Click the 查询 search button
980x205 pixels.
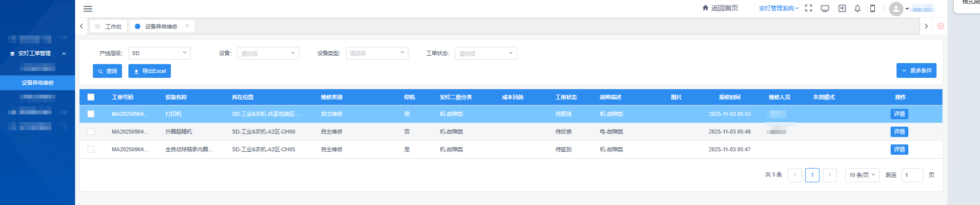click(107, 71)
